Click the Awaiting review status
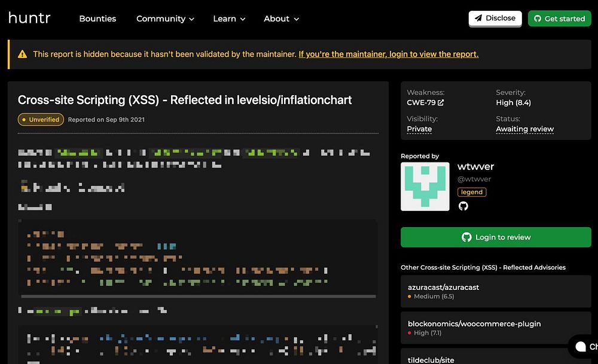This screenshot has height=364, width=598. click(525, 129)
